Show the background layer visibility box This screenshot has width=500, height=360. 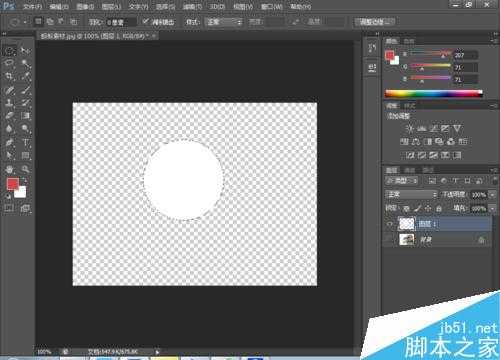[389, 239]
